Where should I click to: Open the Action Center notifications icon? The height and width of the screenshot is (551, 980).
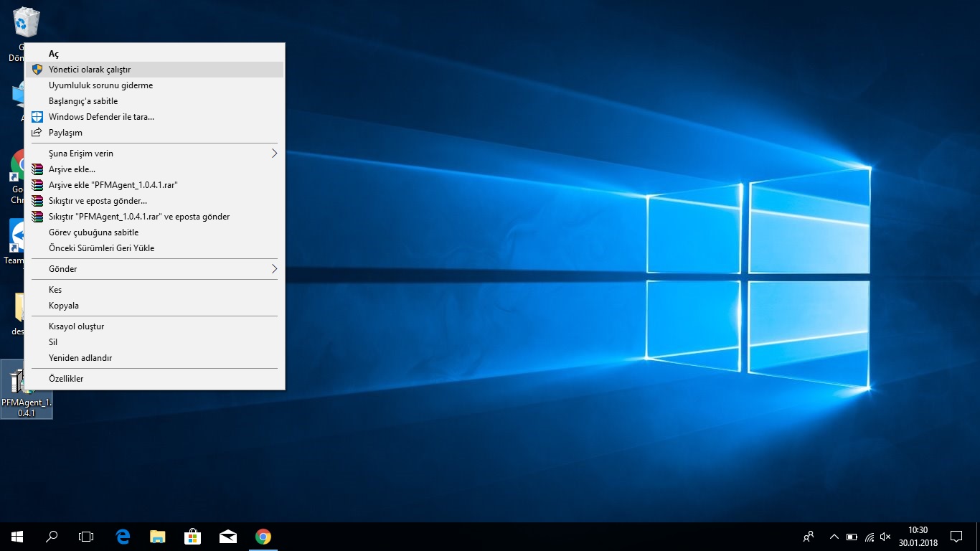[956, 537]
